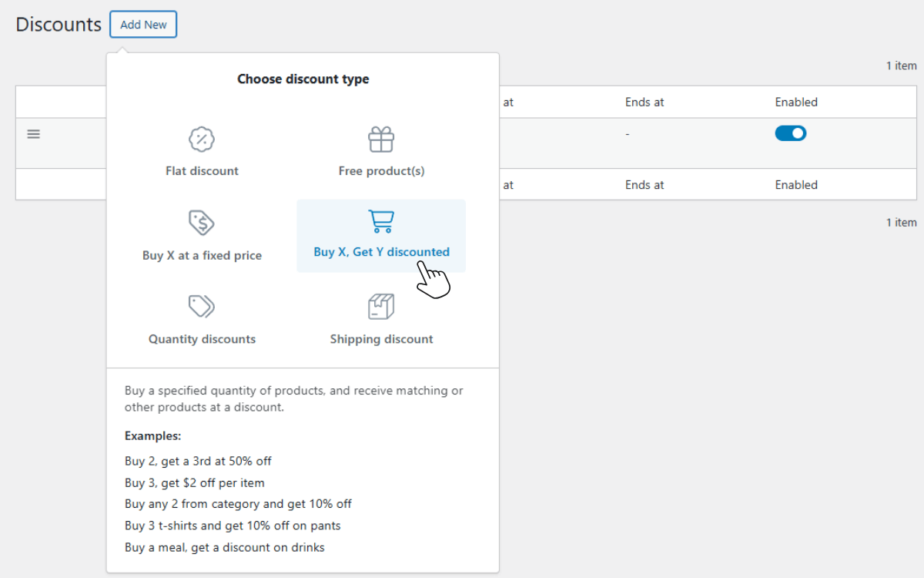Click the "Choose discount type" popup heading
Image resolution: width=924 pixels, height=578 pixels.
(303, 79)
